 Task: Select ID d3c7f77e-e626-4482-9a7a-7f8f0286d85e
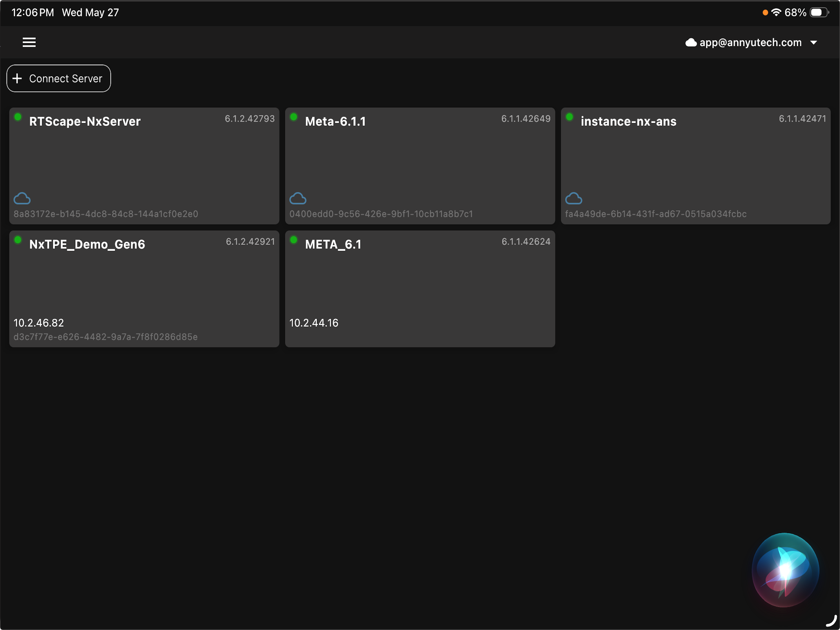click(x=105, y=337)
